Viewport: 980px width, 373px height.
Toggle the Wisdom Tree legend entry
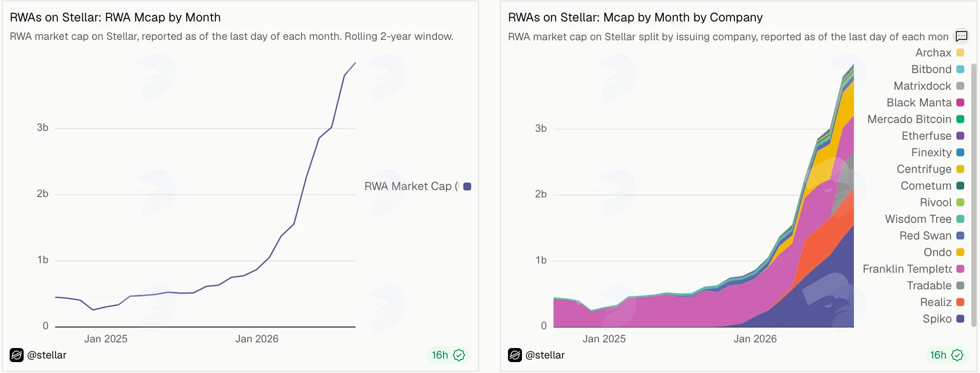tap(924, 219)
